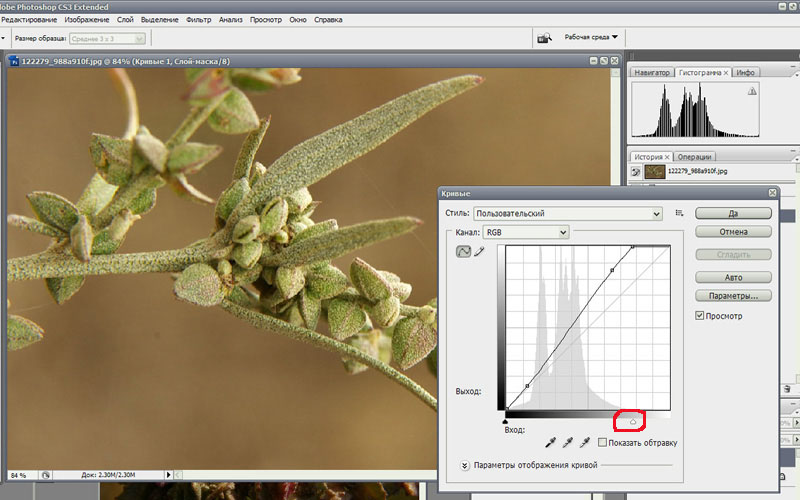The height and width of the screenshot is (500, 800).
Task: Click the histogram cache warning triangle
Action: pos(752,91)
